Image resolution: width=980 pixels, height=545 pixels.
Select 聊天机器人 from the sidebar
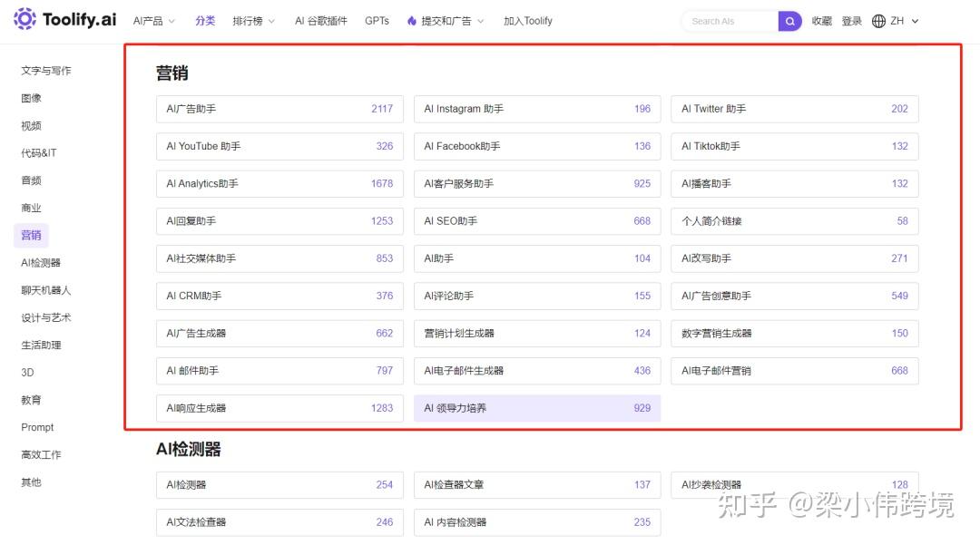pos(46,289)
